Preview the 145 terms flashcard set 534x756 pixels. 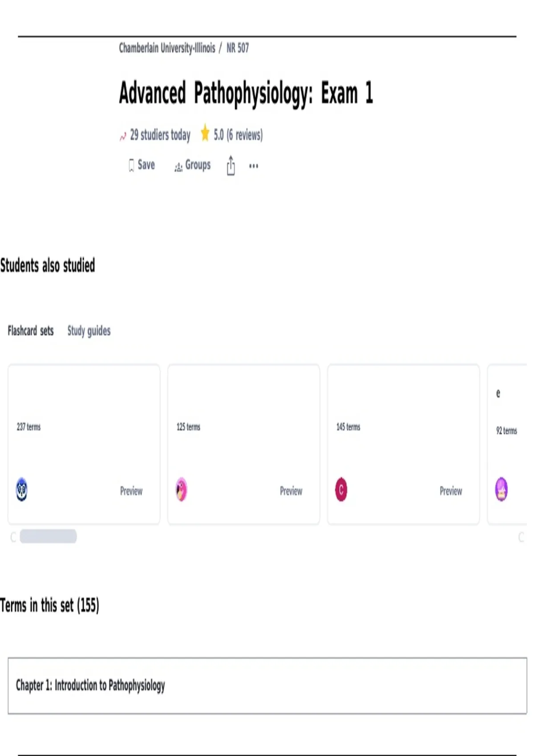[x=451, y=491]
